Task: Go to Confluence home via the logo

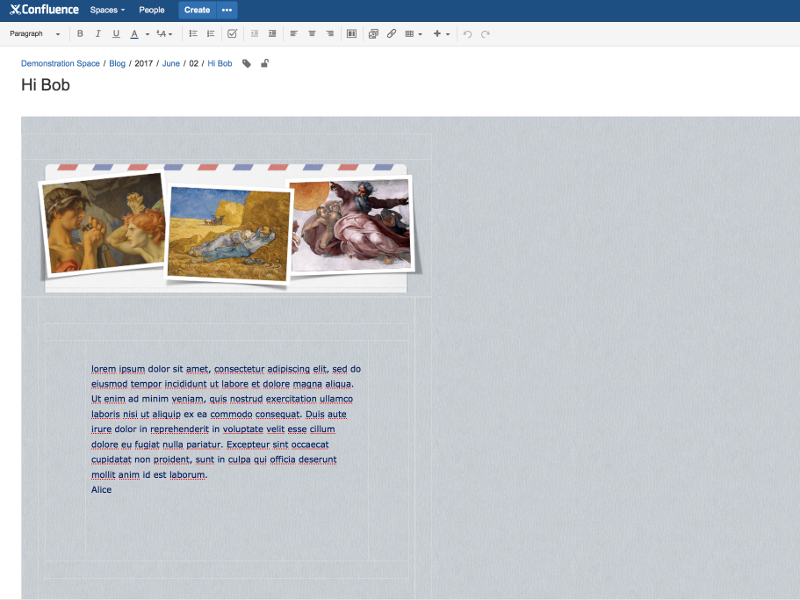Action: click(x=44, y=10)
